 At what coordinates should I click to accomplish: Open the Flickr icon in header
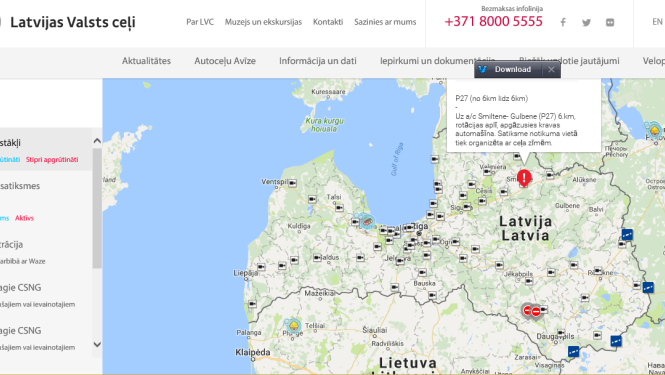[610, 22]
